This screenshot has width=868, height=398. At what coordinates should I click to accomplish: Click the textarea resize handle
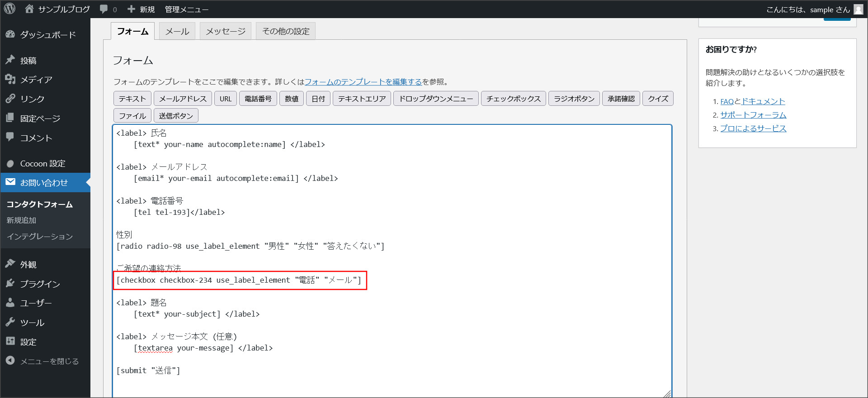coord(667,393)
